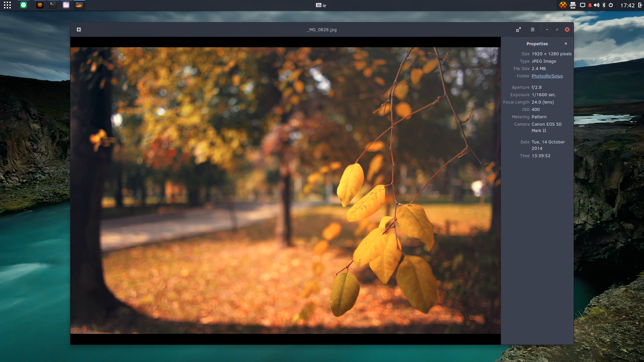
Task: Open the hamburger menu in the image viewer
Action: (x=533, y=29)
